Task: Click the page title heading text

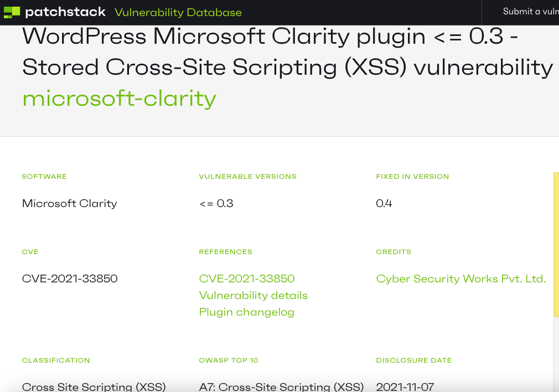Action: 287,51
